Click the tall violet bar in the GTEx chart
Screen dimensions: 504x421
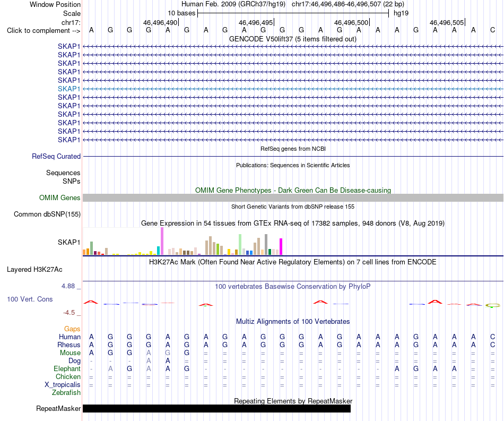[162, 241]
